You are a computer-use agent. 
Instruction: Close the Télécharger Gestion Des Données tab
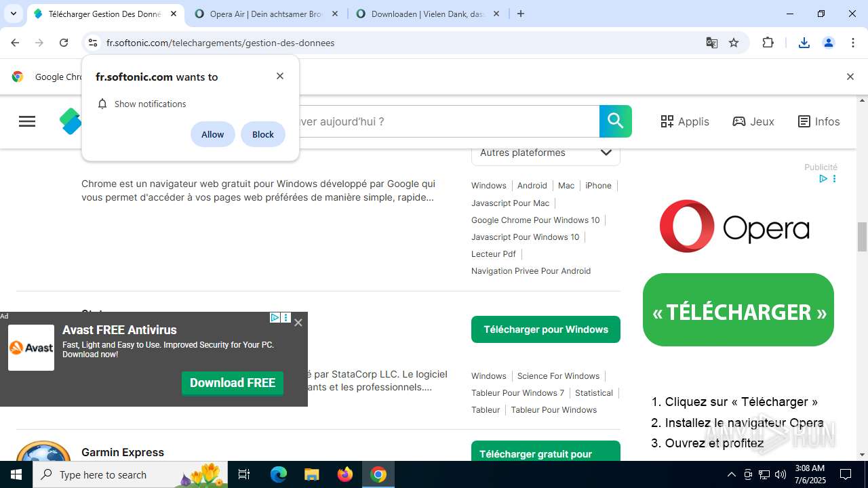point(174,14)
